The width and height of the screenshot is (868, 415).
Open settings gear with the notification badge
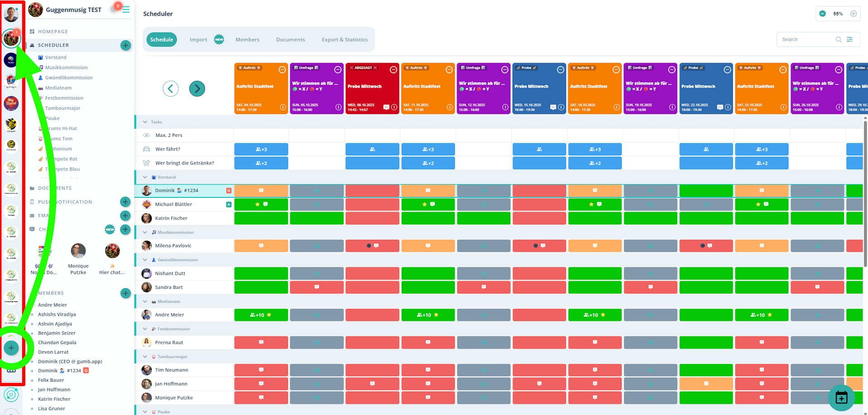pos(115,8)
